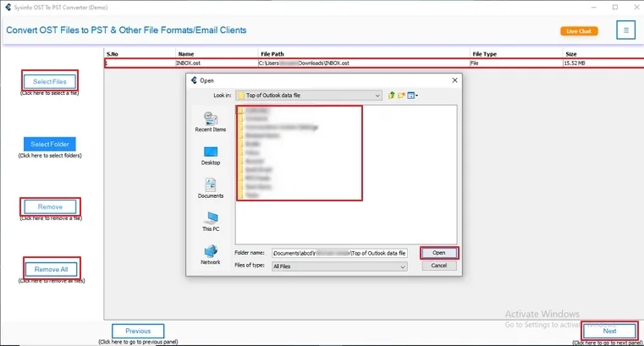
Task: Open Recent Items in dialog sidebar
Action: pos(210,122)
